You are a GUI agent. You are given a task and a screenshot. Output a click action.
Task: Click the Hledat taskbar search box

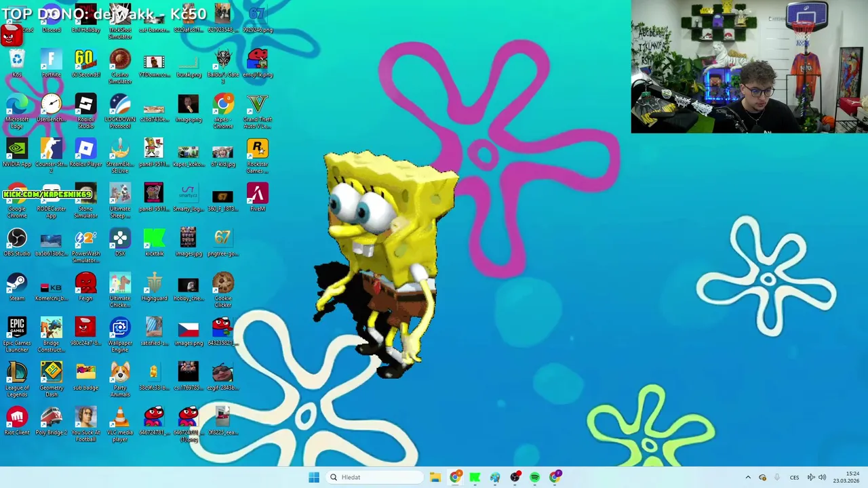374,477
